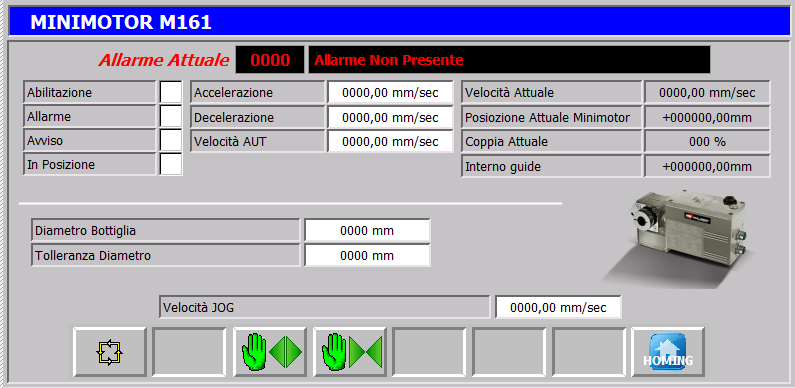This screenshot has width=795, height=388.
Task: Start homing with the HOMING button
Action: point(668,352)
